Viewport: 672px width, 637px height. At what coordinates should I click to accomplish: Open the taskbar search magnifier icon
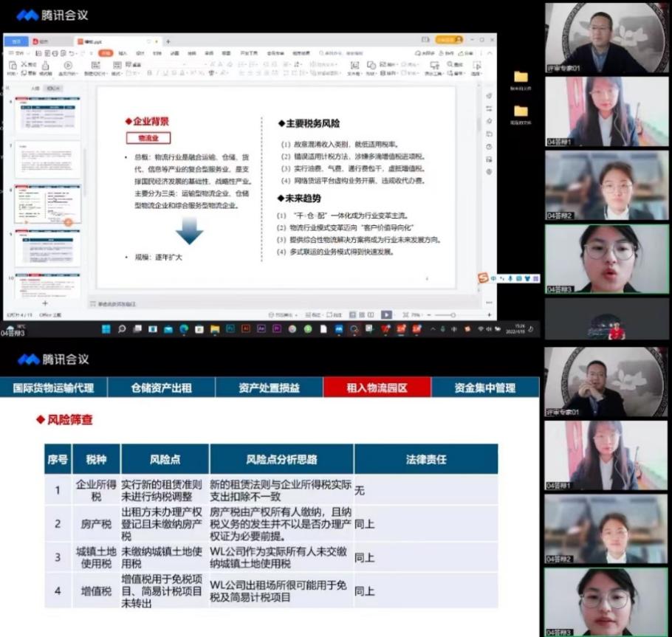click(122, 329)
